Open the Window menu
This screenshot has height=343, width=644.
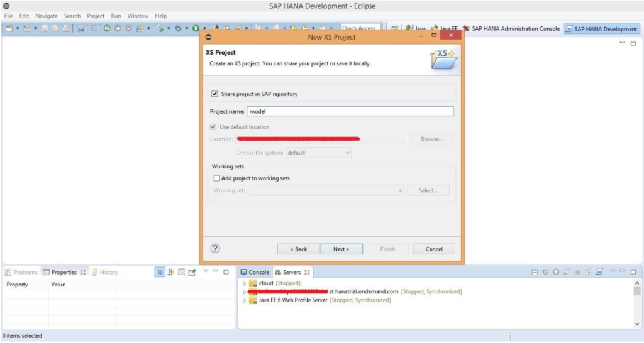tap(138, 16)
